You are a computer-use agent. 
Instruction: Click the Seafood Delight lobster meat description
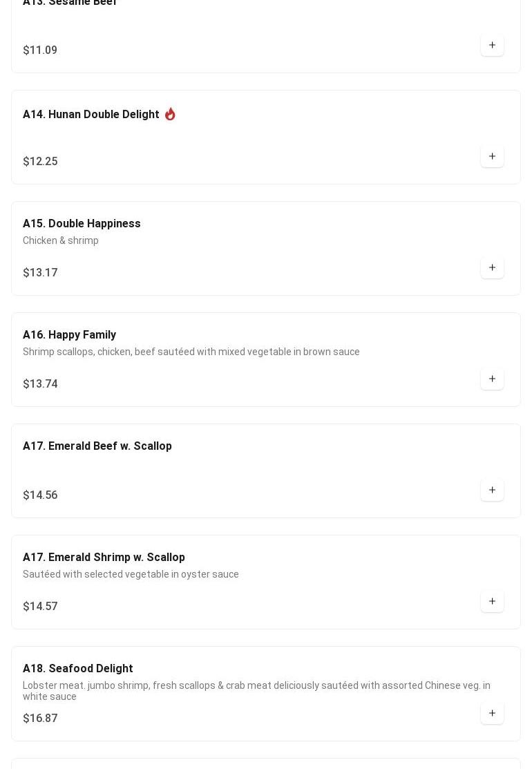click(256, 691)
